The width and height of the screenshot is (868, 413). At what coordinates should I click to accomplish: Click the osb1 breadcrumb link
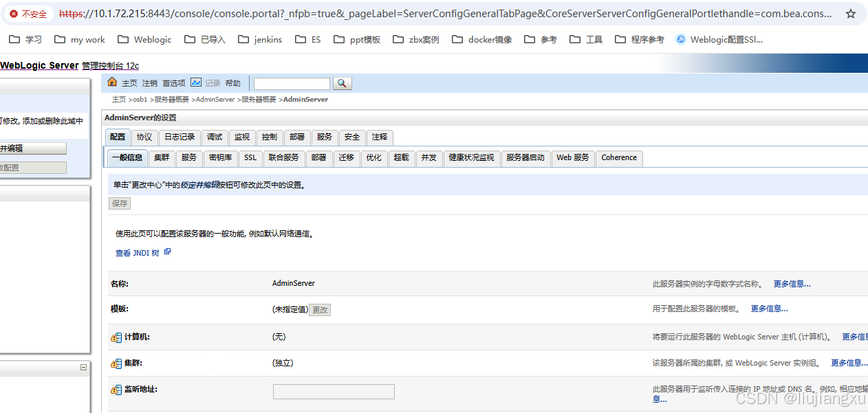[140, 100]
